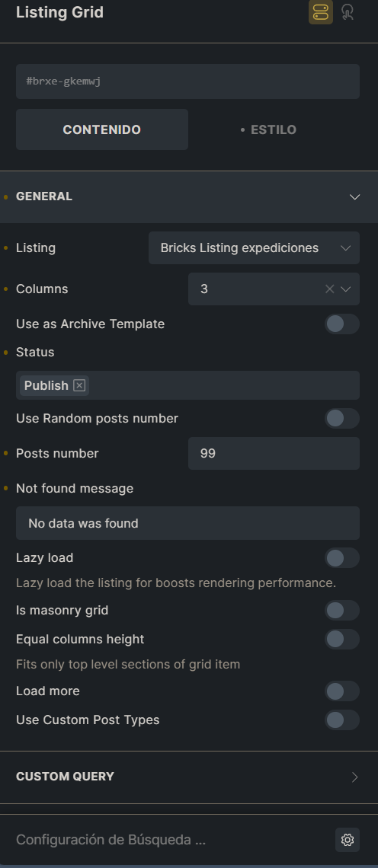Viewport: 378px width, 868px height.
Task: Enable Is masonry grid toggle
Action: [x=342, y=611]
